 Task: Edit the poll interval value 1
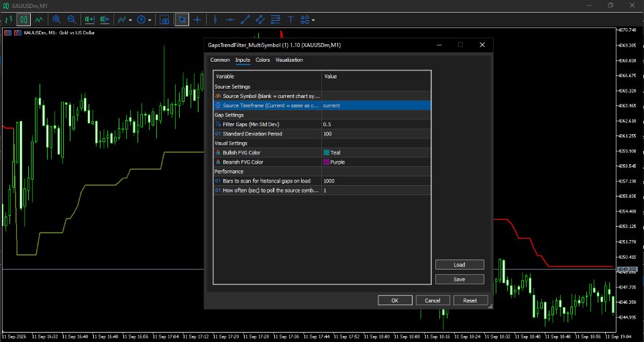[x=376, y=190]
